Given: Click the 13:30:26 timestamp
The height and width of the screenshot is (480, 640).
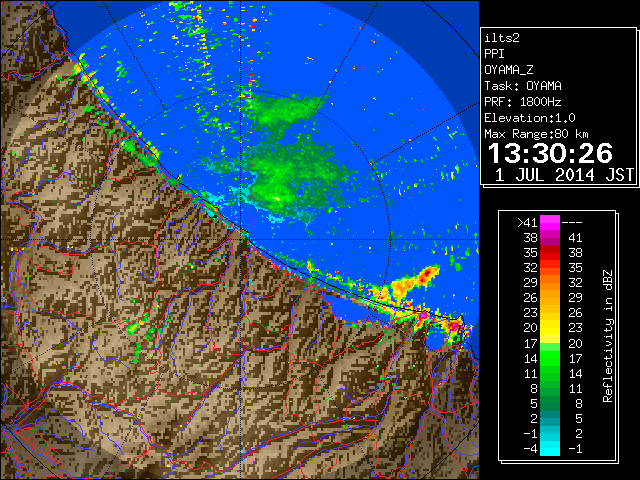Looking at the screenshot, I should click(x=550, y=153).
